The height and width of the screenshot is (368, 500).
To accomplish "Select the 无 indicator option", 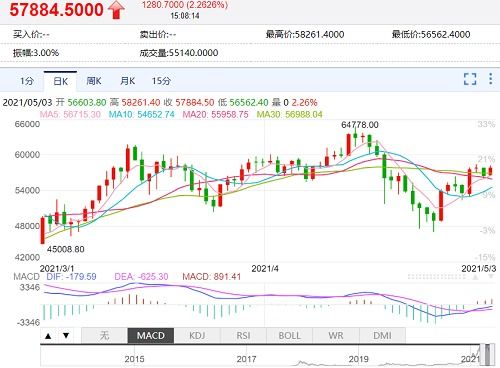I will point(104,335).
